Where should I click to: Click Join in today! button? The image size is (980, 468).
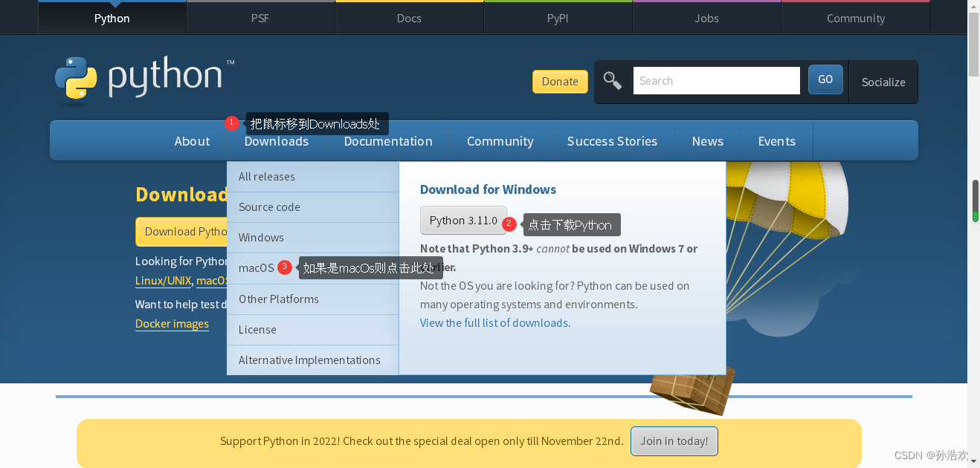tap(674, 441)
